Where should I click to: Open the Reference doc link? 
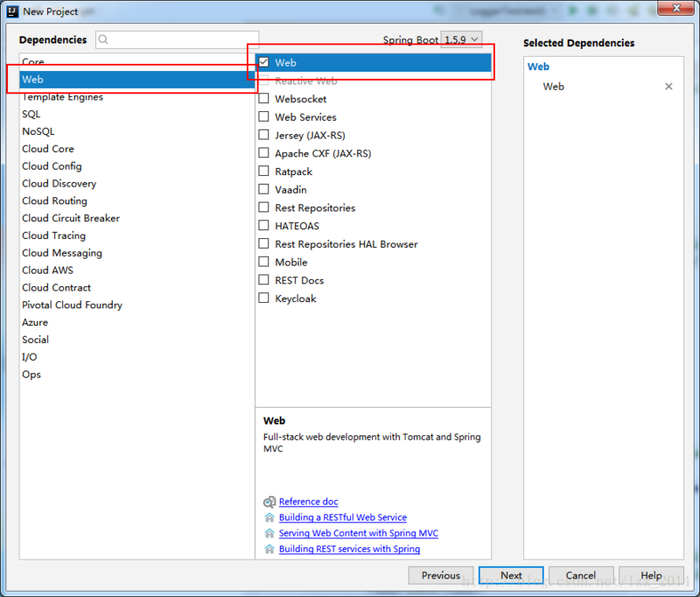309,502
